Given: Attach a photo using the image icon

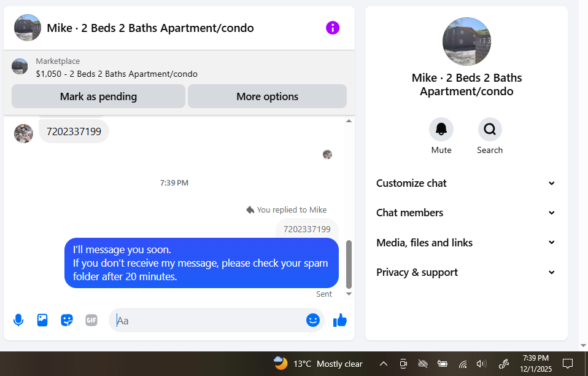Looking at the screenshot, I should point(42,320).
